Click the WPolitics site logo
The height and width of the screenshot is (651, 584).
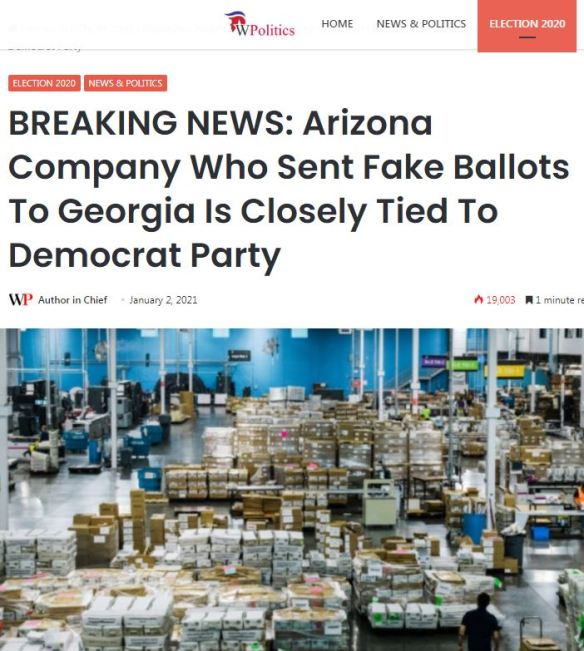[x=260, y=24]
